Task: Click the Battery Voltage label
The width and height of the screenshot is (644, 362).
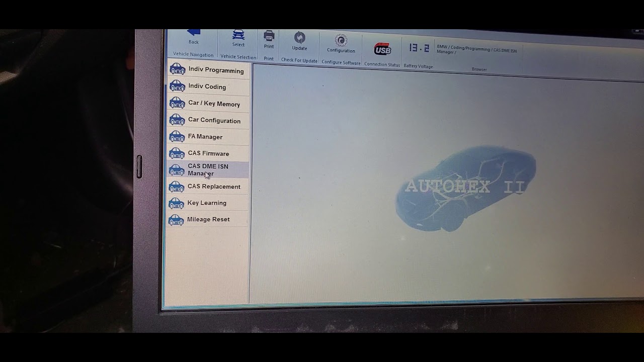Action: (419, 66)
